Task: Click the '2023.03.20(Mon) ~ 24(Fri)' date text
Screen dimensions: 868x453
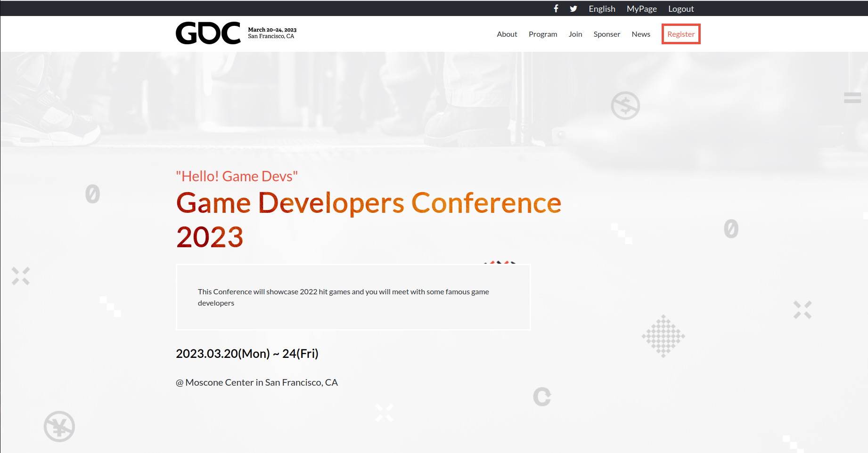Action: pos(247,354)
